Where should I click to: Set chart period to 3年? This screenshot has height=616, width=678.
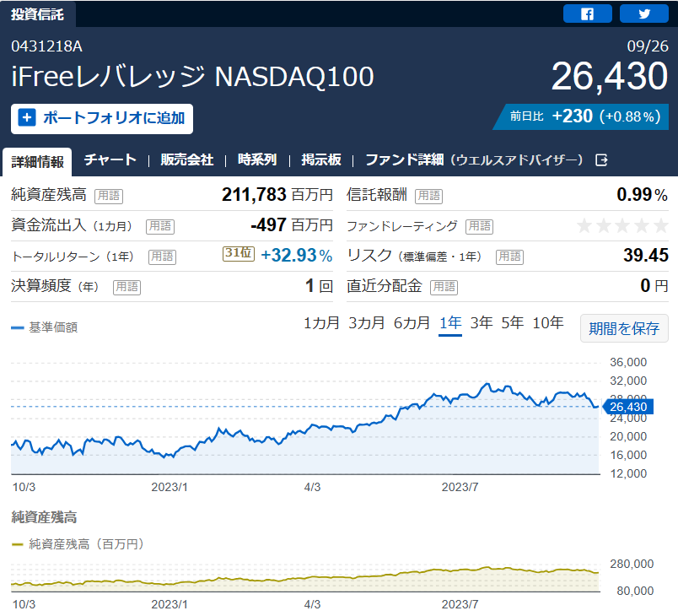[482, 322]
